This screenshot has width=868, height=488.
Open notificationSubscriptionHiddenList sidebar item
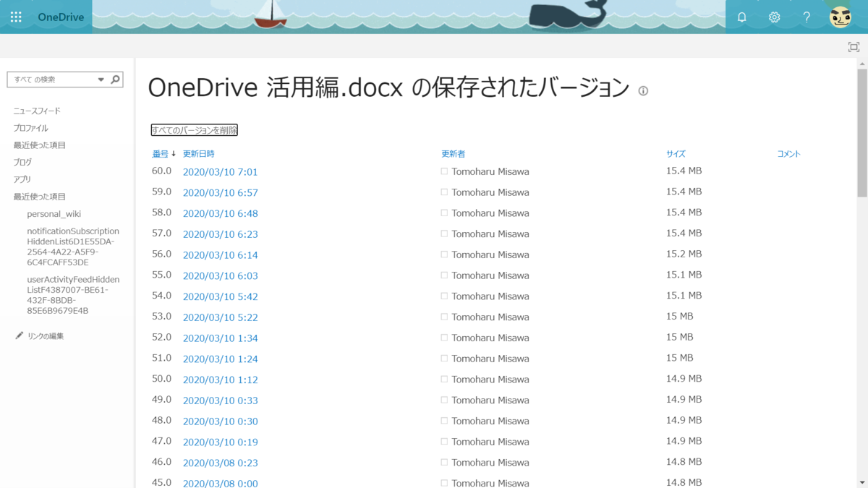tap(73, 247)
